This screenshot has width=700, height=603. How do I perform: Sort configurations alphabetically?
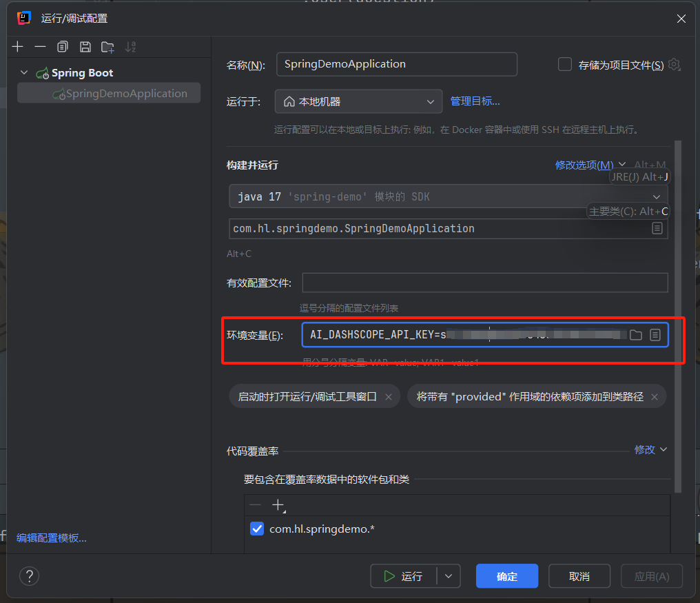coord(130,46)
